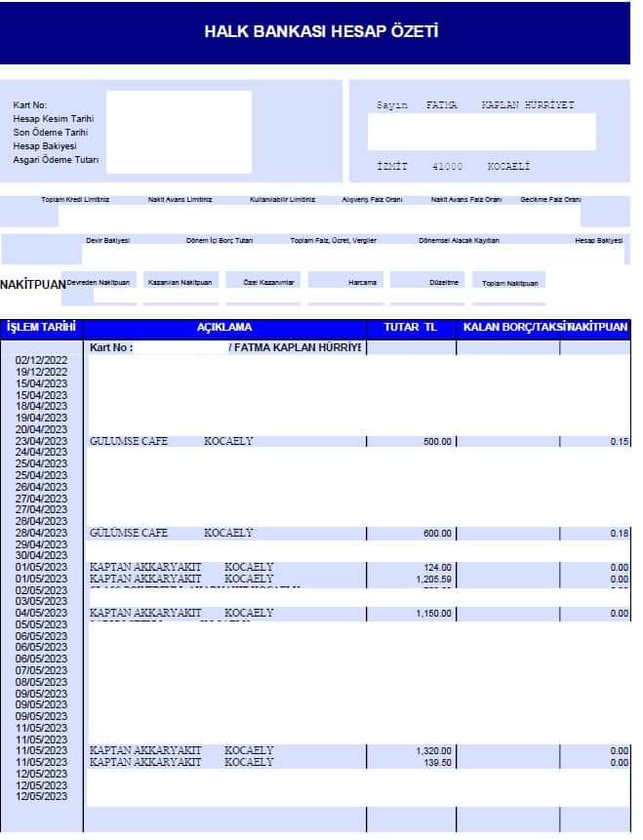Select the date 18/04/2023
Screen dimensions: 643x840
click(x=41, y=406)
